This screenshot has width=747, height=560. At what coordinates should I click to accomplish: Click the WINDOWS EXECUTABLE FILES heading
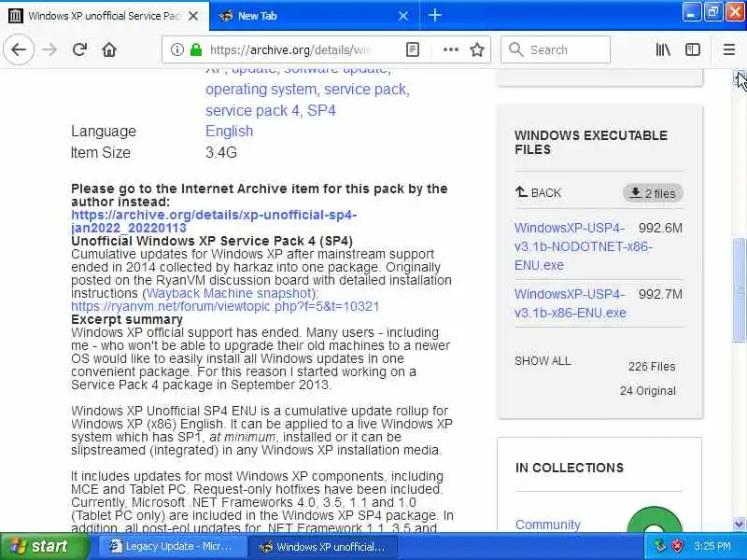pyautogui.click(x=591, y=142)
